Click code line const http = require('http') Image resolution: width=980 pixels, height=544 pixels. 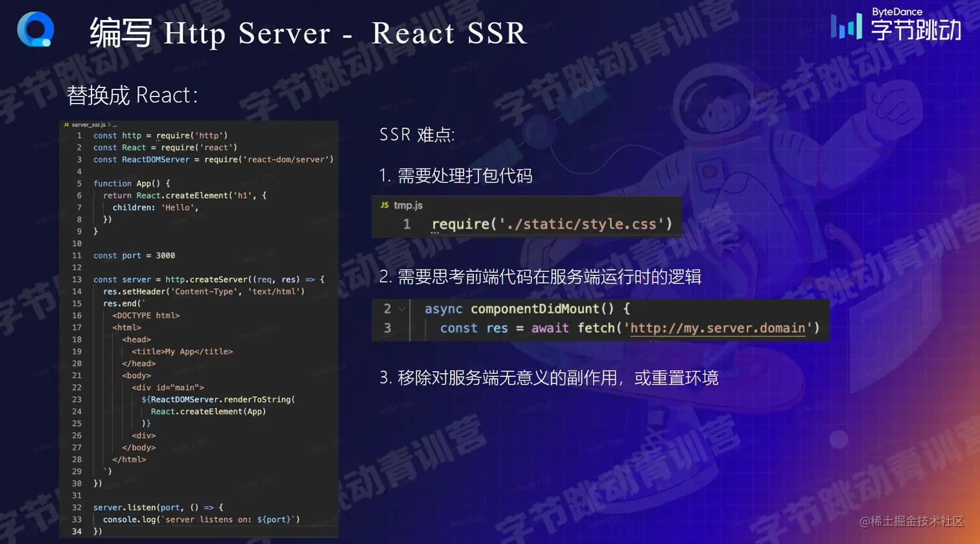160,135
